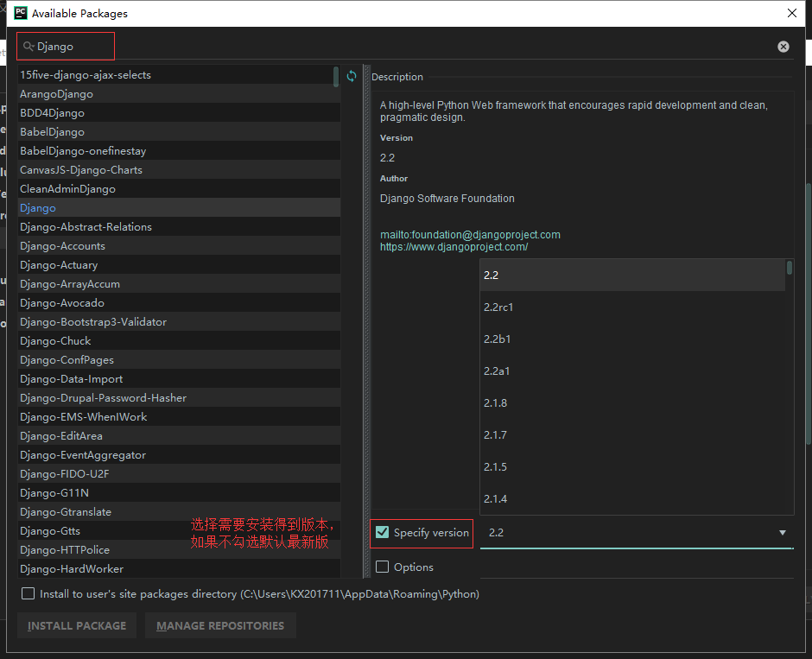This screenshot has width=812, height=659.
Task: Pick version 2.1.4 from the list
Action: [x=632, y=499]
